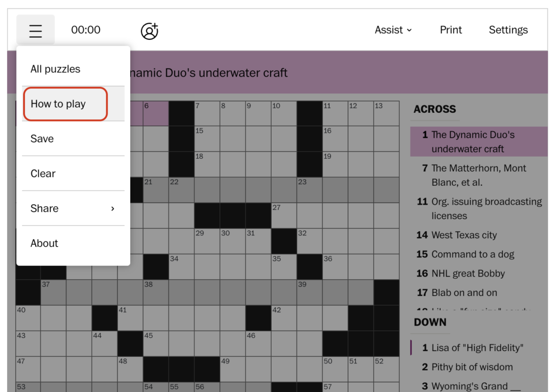Click crossword cell numbered 7

[207, 113]
